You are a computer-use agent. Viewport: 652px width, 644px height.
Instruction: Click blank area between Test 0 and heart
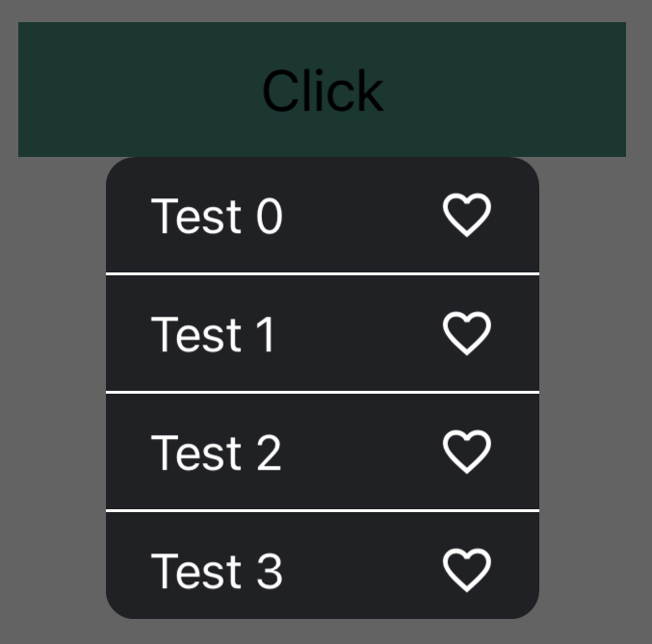[361, 216]
